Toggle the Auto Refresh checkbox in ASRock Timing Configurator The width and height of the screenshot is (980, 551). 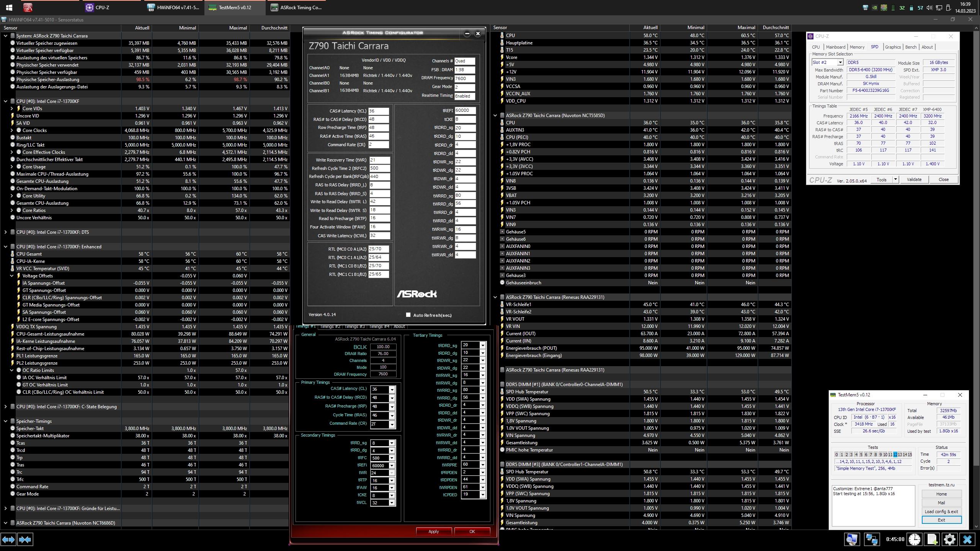pyautogui.click(x=408, y=315)
